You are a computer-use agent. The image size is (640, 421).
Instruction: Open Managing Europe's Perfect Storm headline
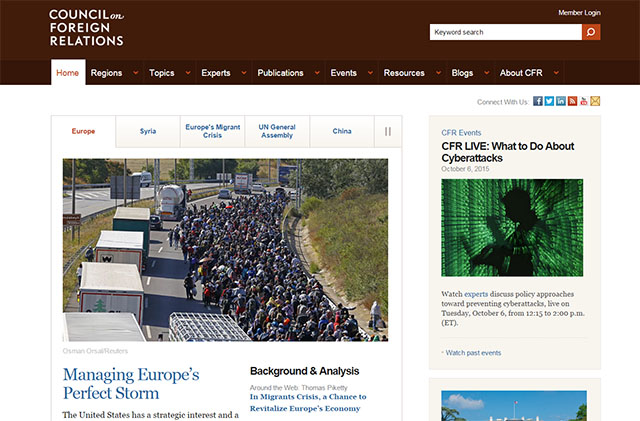(131, 384)
